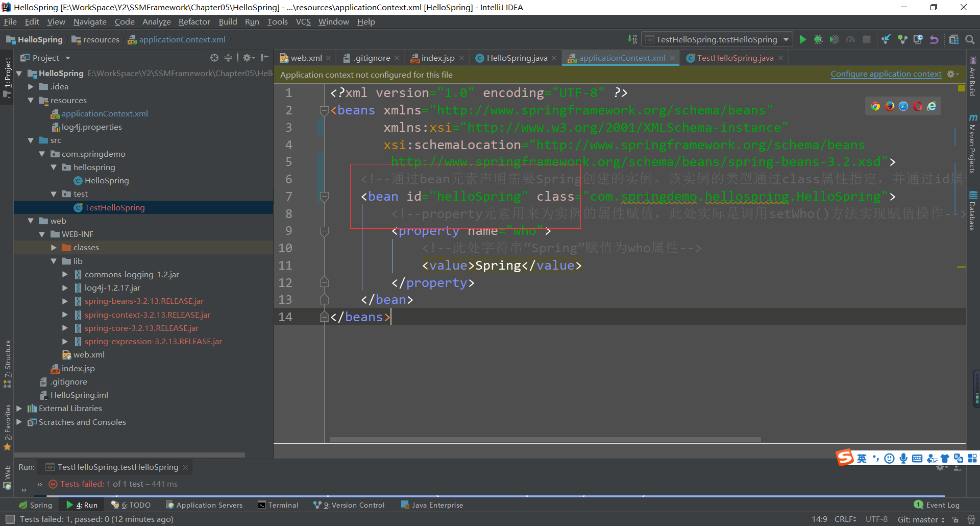Open Search Everywhere magnifier icon
The height and width of the screenshot is (526, 980).
pos(970,39)
